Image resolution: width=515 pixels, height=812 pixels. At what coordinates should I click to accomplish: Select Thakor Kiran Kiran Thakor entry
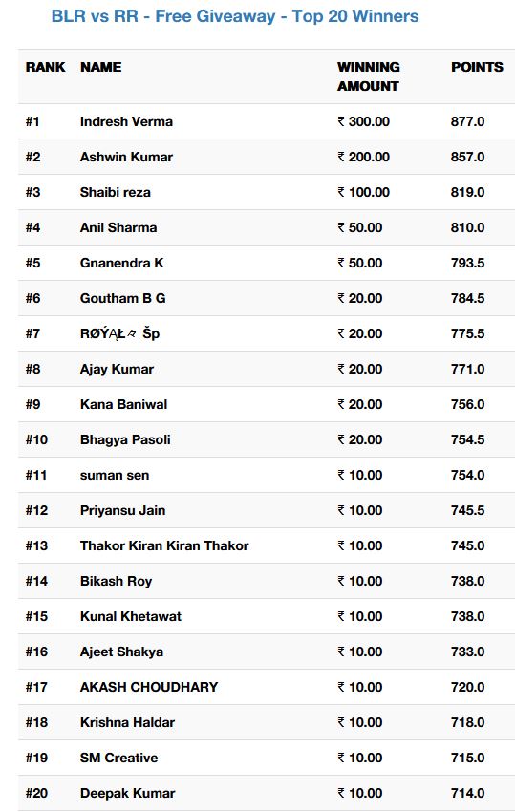coord(164,545)
